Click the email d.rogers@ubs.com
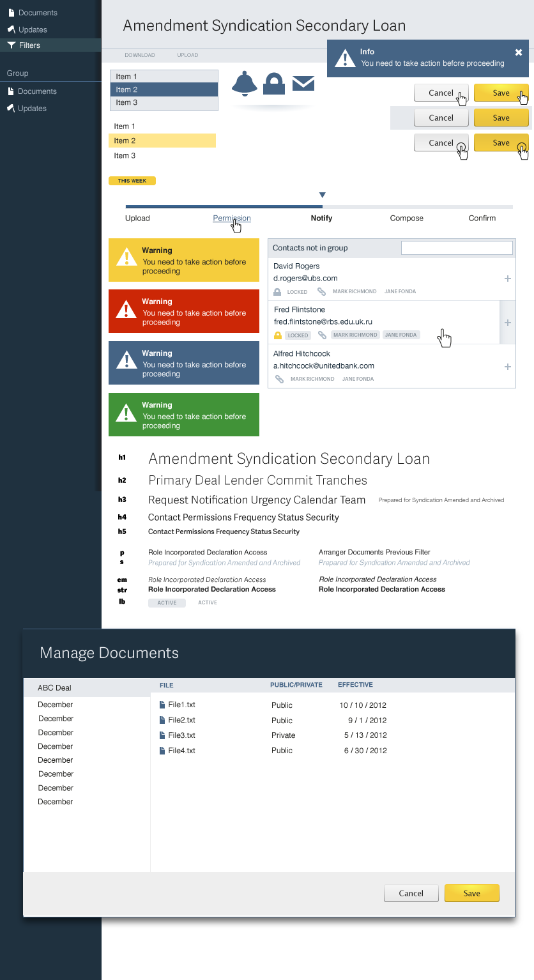The width and height of the screenshot is (534, 980). pyautogui.click(x=305, y=279)
